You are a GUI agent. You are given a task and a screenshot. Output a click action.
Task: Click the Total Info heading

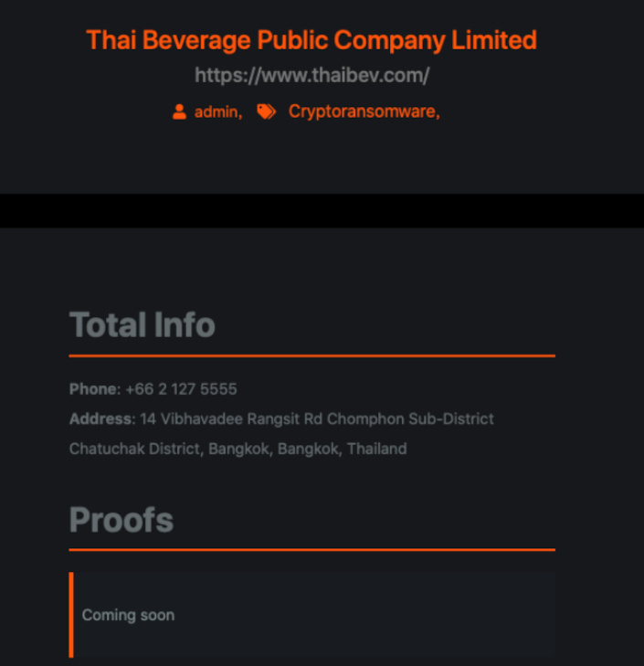click(143, 324)
